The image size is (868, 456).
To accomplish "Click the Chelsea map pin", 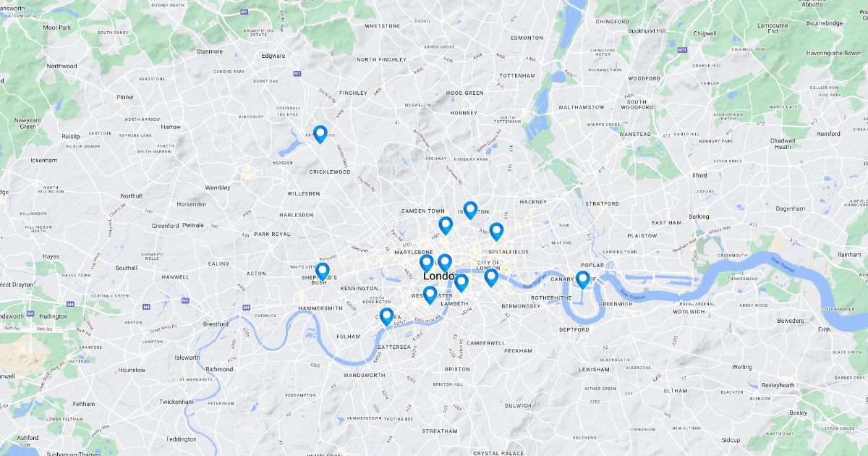I will [x=386, y=316].
